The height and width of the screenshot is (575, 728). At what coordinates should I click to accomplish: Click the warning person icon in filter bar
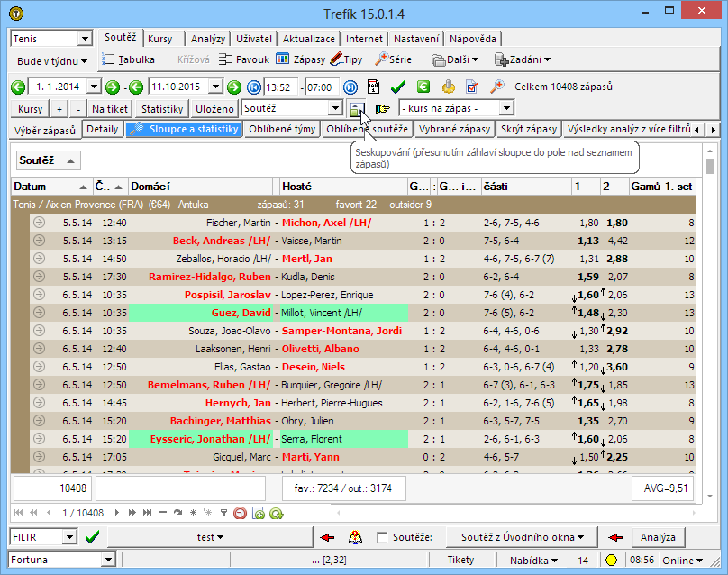[354, 537]
